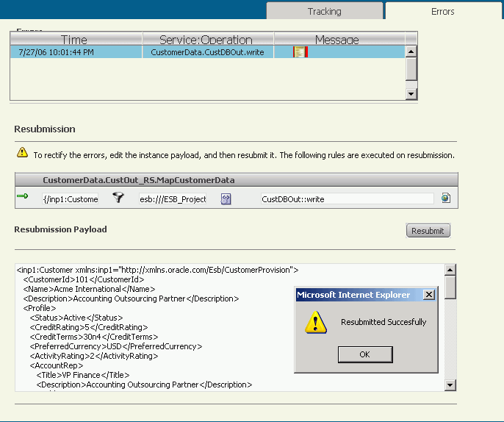The height and width of the screenshot is (422, 504).
Task: Click the ActivityRating 2 payload line
Action: (x=94, y=356)
